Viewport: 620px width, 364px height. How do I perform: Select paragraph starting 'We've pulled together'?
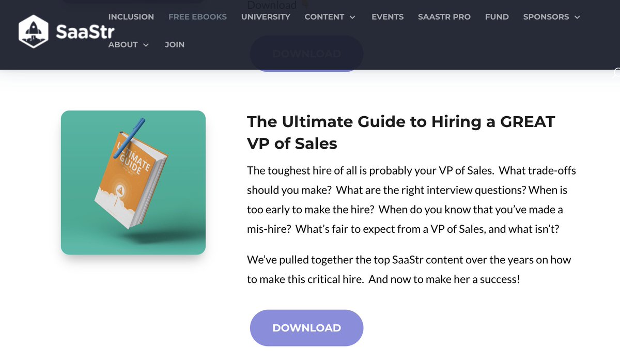(x=409, y=270)
